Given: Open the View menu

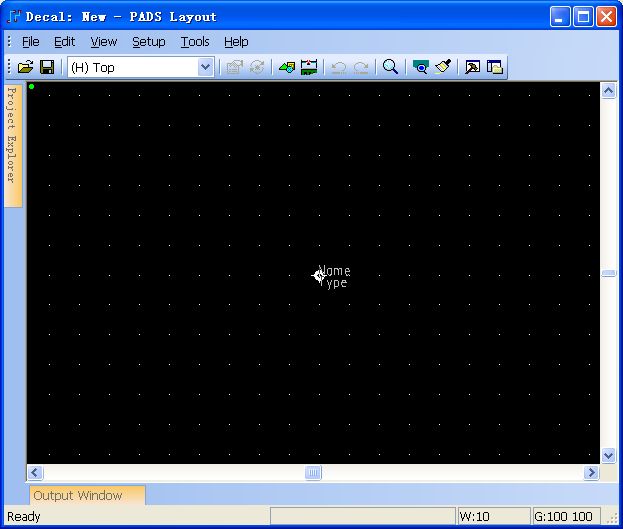Looking at the screenshot, I should pos(104,42).
